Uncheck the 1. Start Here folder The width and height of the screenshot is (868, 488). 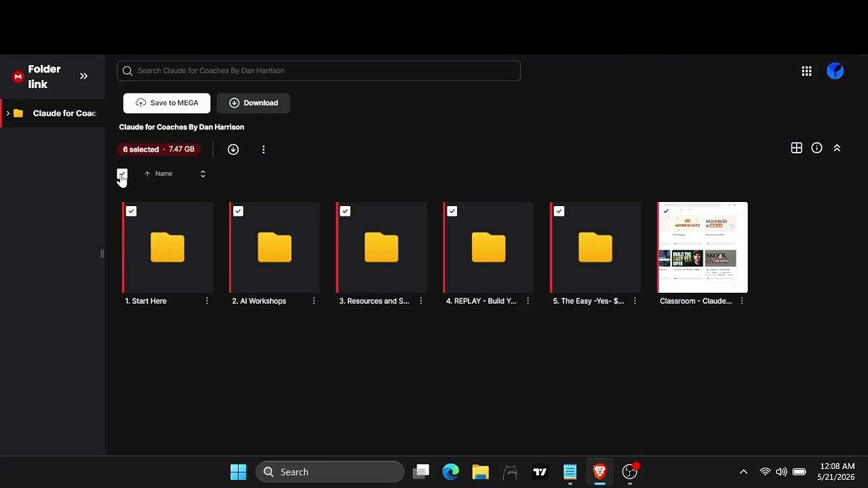click(131, 211)
